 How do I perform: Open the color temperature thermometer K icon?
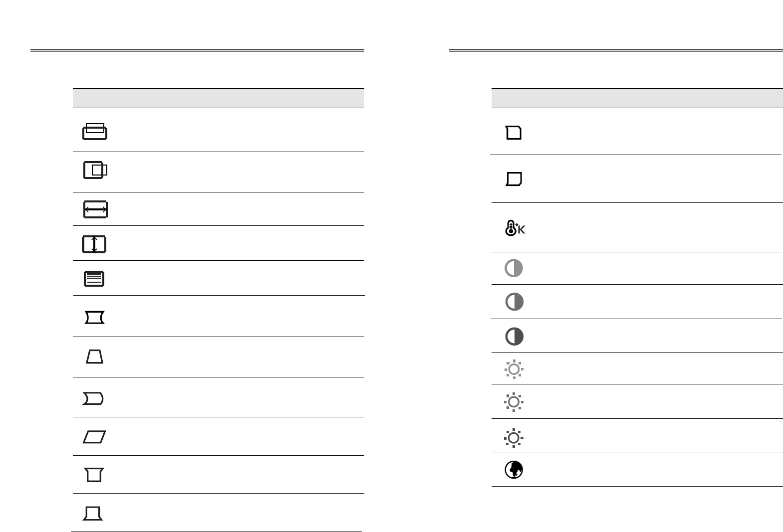515,228
